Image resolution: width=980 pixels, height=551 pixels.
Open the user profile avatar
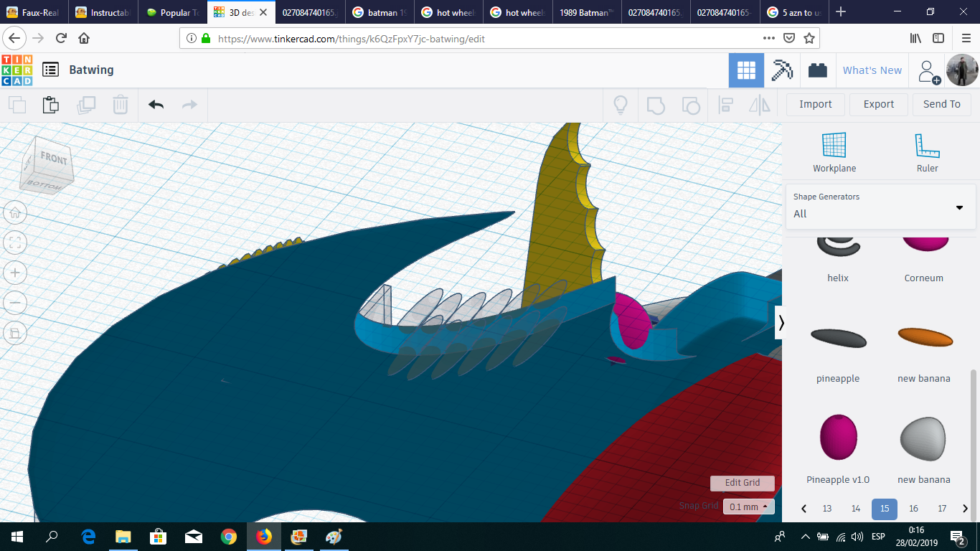pos(962,70)
